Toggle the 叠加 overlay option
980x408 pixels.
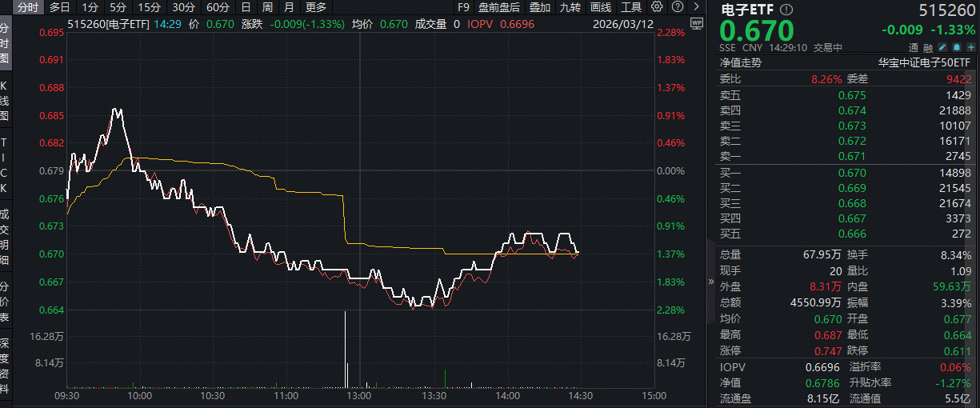[540, 7]
